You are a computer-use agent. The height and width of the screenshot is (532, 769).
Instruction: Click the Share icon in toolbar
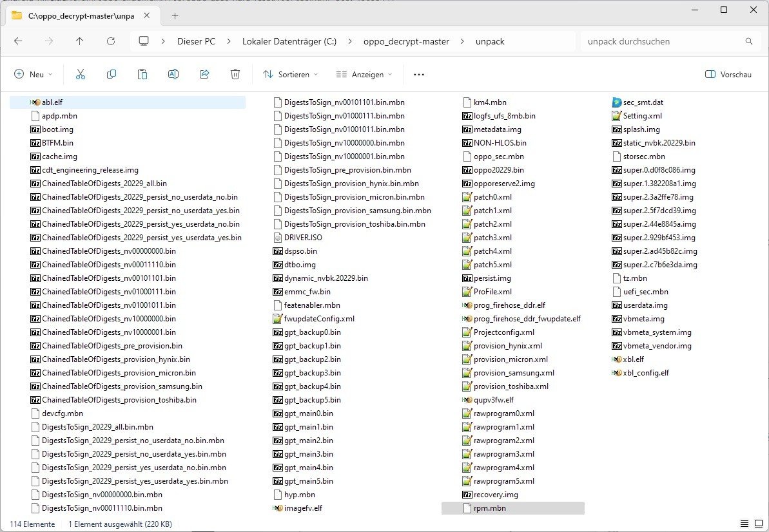pyautogui.click(x=204, y=75)
